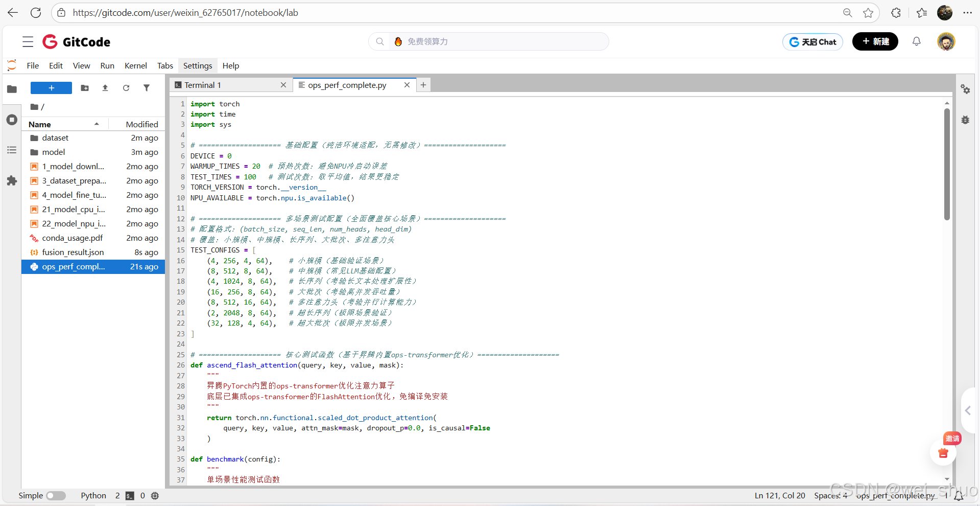Click the browser address bar URL
This screenshot has width=980, height=506.
(x=185, y=13)
